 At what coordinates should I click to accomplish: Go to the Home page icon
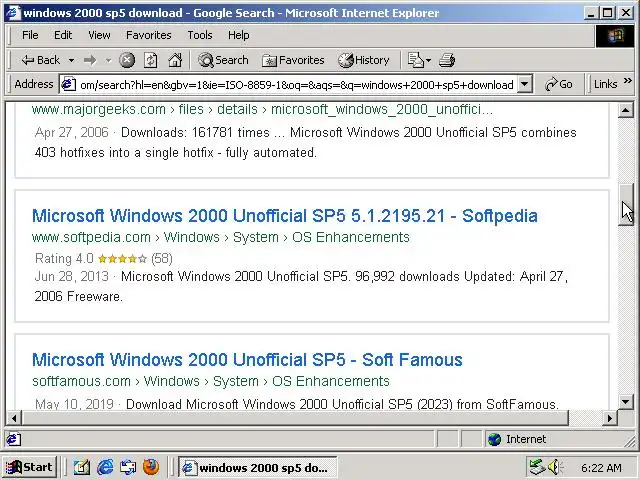point(175,60)
